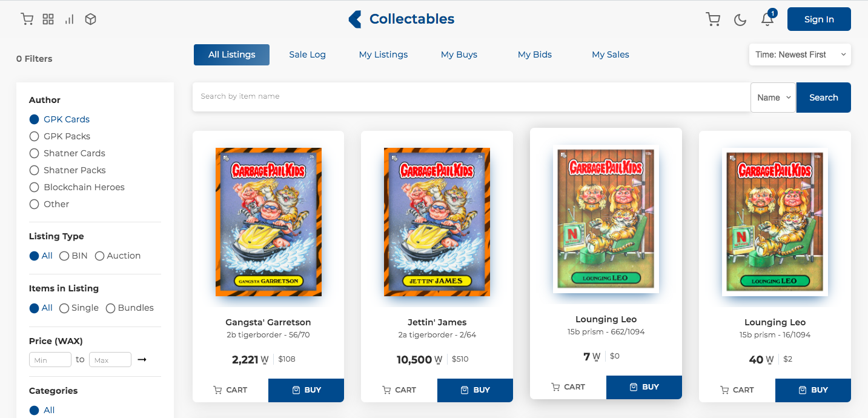
Task: Open the cart icon at top left
Action: point(27,19)
